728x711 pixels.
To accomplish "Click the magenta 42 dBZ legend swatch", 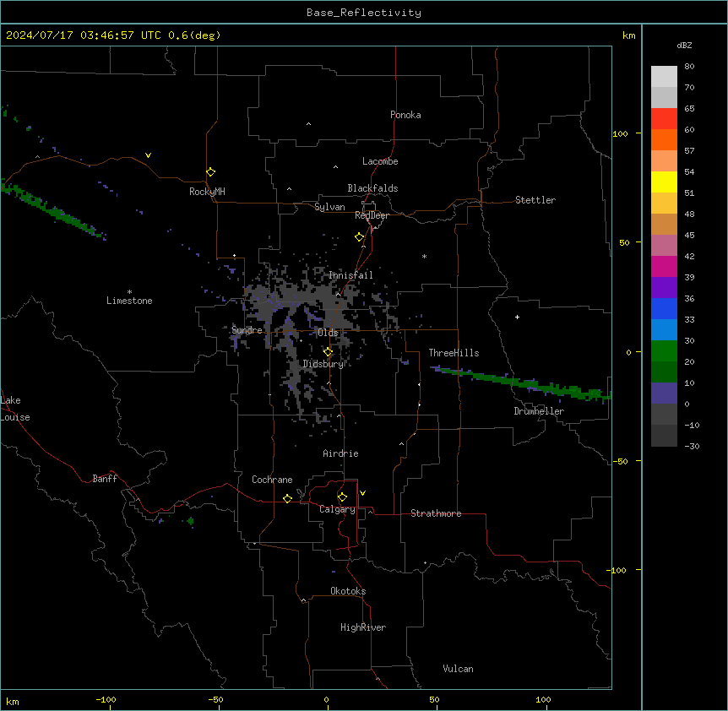I will coord(664,266).
